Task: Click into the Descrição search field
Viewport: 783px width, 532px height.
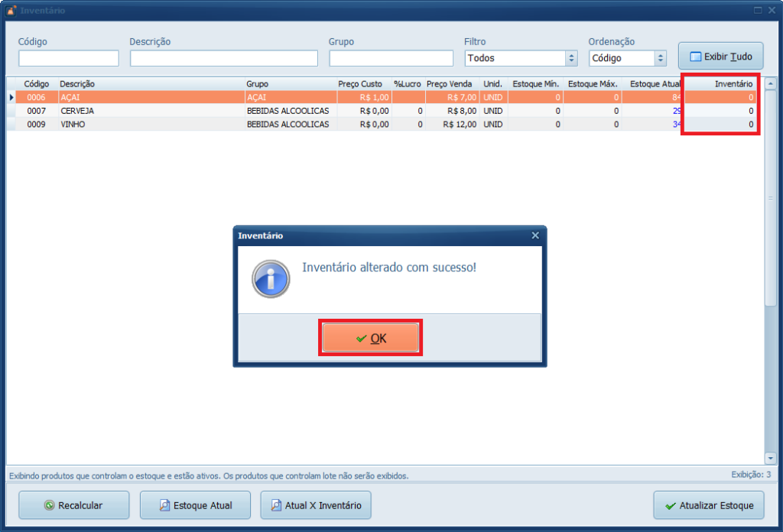Action: point(223,58)
